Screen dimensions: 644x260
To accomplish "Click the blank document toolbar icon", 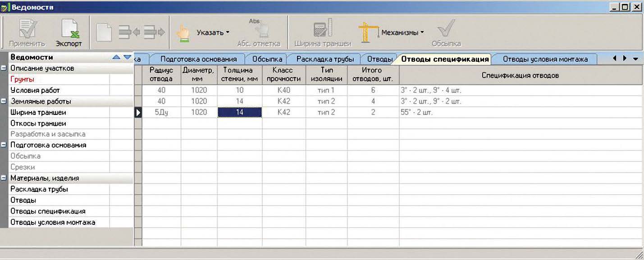I will (x=104, y=32).
